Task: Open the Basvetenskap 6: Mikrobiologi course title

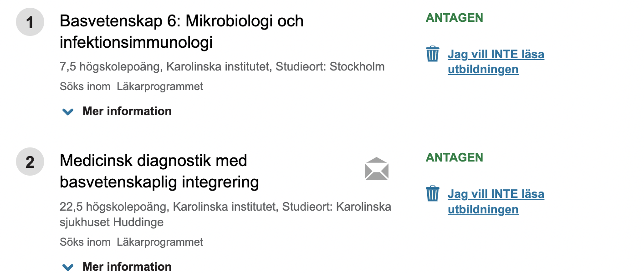Action: click(182, 32)
